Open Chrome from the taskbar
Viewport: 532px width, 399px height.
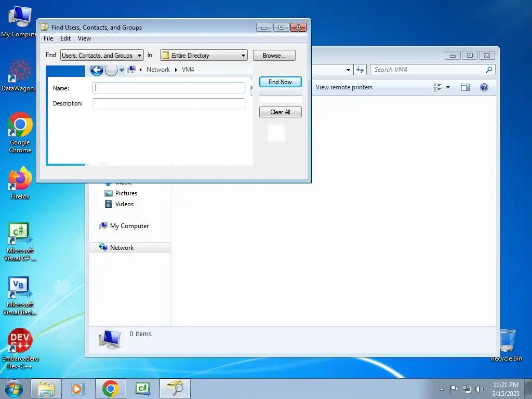[x=110, y=389]
